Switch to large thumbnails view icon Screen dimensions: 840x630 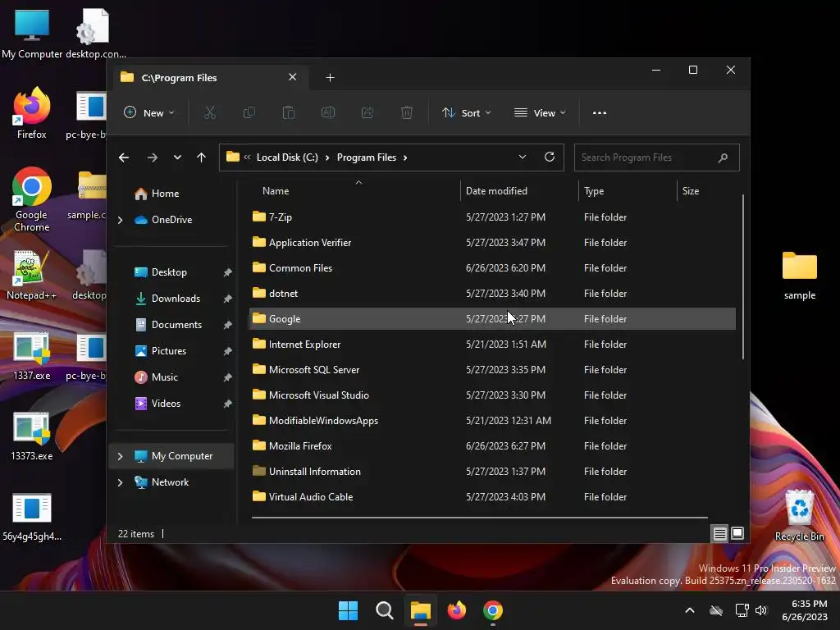click(x=737, y=533)
